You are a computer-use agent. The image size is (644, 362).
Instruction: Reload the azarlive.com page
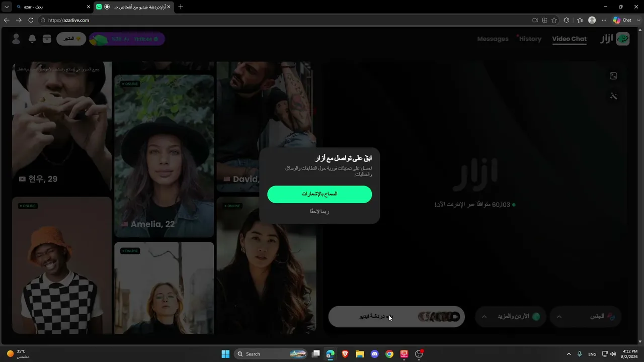pos(31,20)
